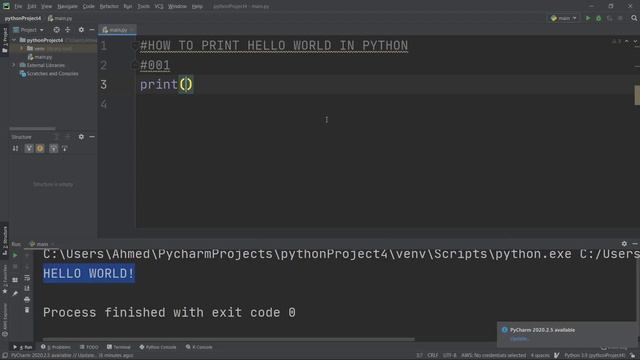
Task: Open the R Console tab
Action: pyautogui.click(x=199, y=347)
